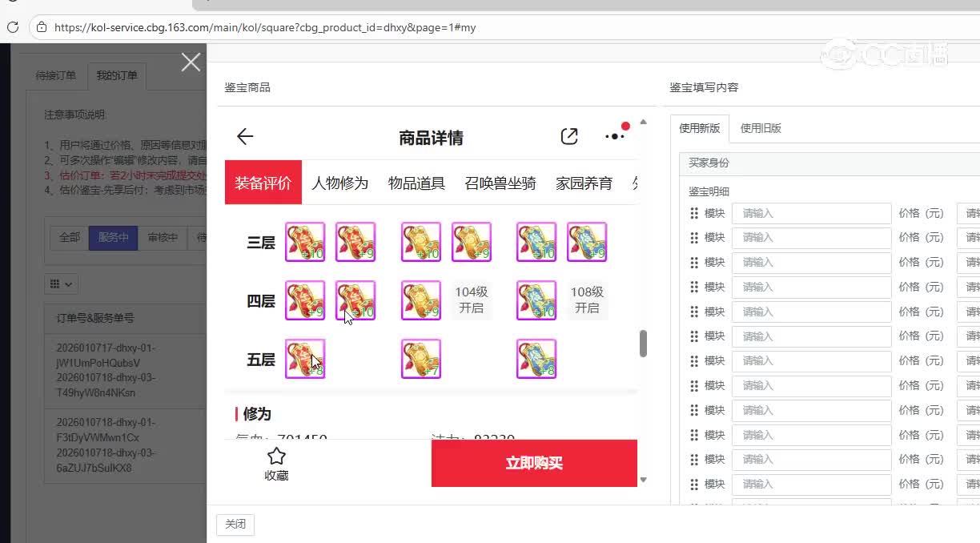The image size is (980, 543).
Task: Filter orders by 审核中
Action: tap(163, 238)
